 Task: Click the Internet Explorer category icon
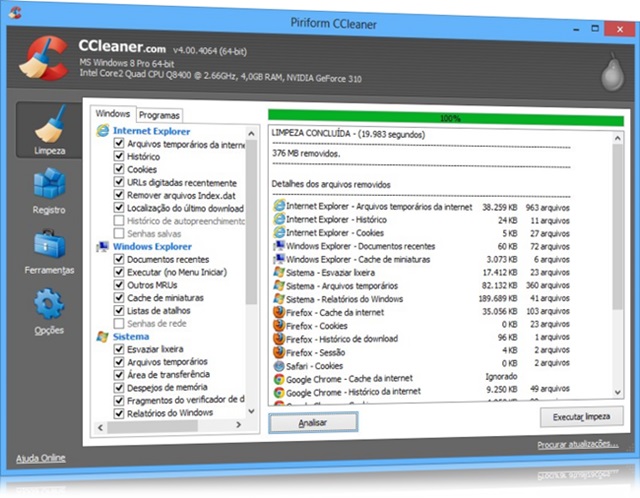tap(102, 131)
